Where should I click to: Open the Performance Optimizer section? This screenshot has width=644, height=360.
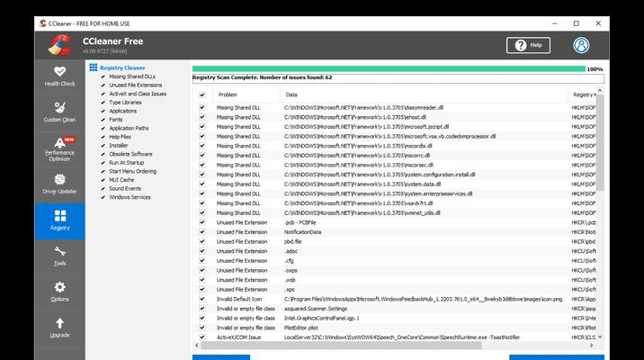(60, 148)
